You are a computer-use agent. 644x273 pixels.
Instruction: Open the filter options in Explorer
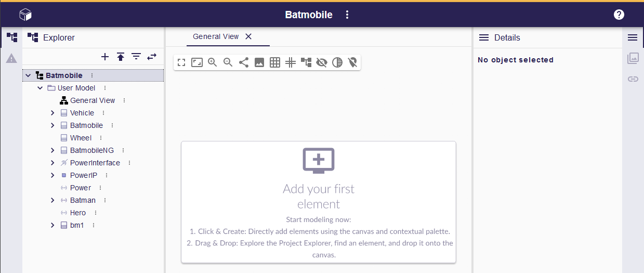coord(136,57)
